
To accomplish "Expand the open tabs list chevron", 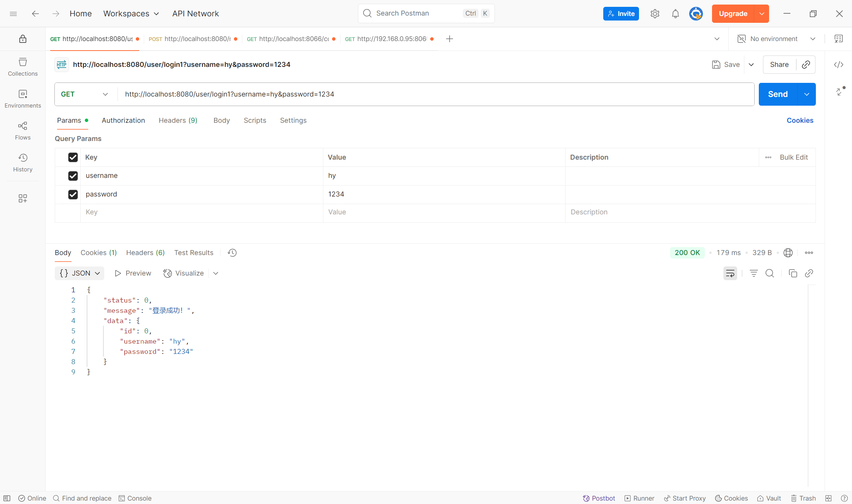I will pos(717,39).
